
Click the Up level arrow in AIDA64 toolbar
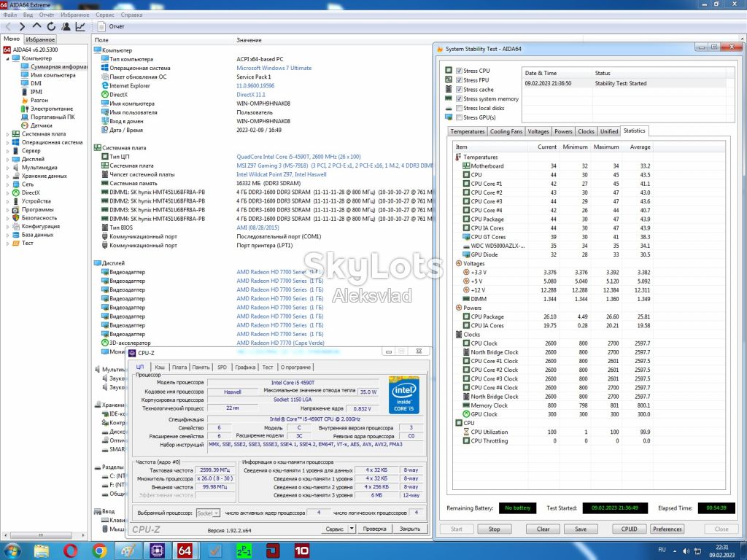[x=36, y=26]
